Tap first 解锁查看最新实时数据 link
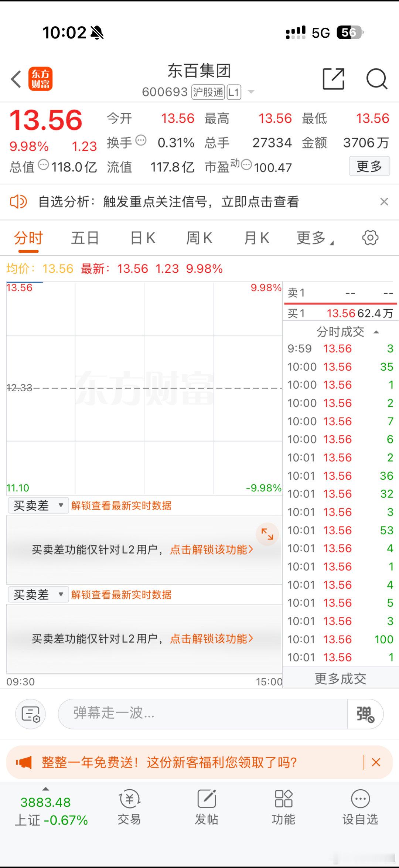This screenshot has height=868, width=399. coord(121,505)
